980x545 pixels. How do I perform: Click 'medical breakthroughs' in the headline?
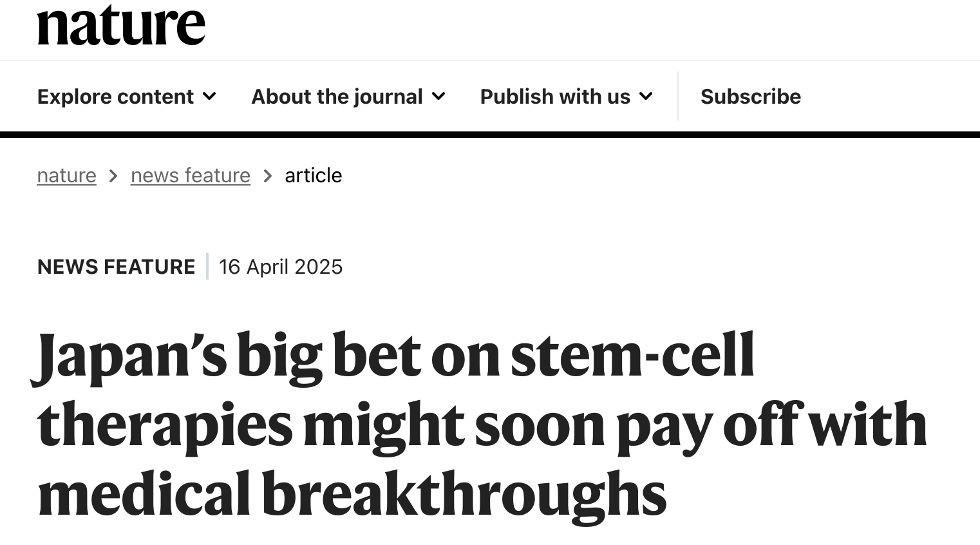352,495
